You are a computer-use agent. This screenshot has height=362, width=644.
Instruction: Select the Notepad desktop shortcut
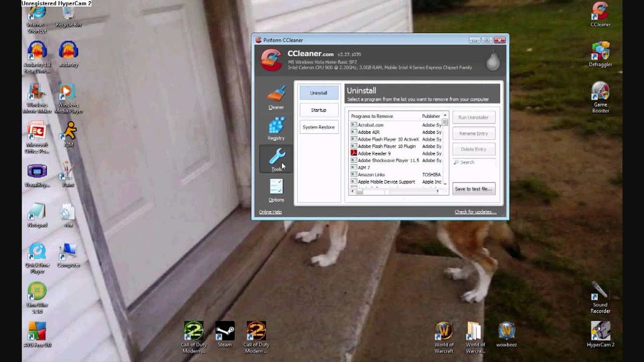pos(37,215)
